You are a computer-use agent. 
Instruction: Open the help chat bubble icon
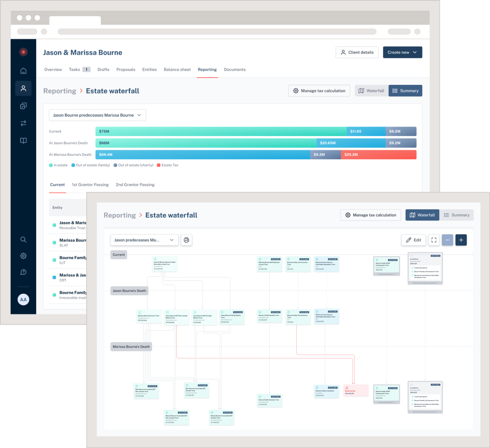[x=23, y=272]
